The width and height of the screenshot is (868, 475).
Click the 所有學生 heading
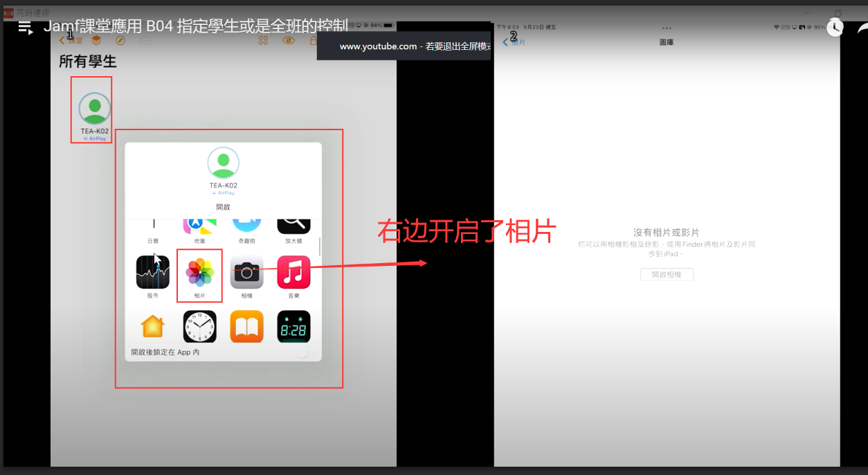88,62
